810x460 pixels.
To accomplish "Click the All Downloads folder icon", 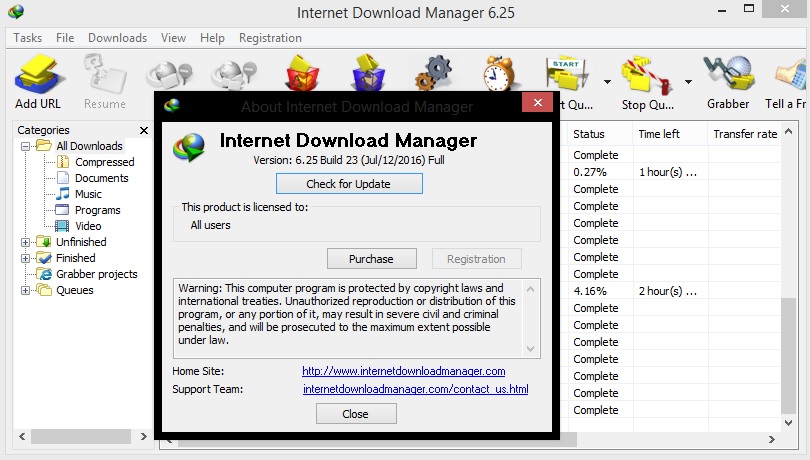I will (44, 146).
